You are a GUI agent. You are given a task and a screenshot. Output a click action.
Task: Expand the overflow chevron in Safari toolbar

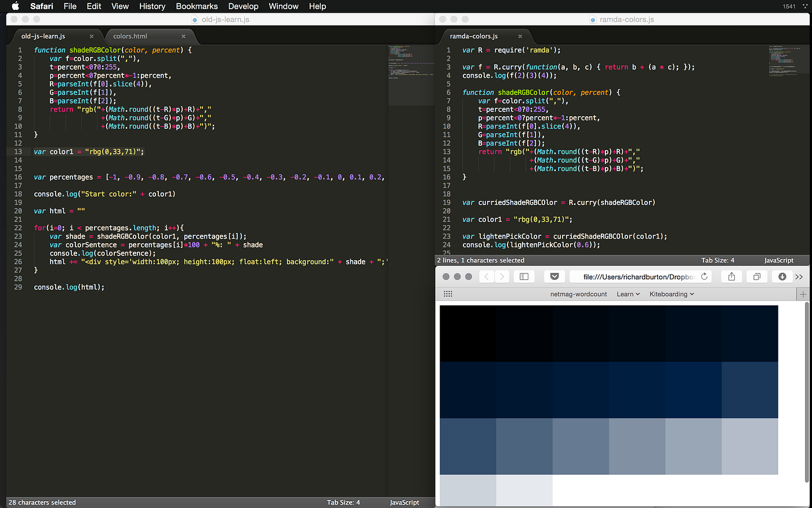[x=799, y=276]
